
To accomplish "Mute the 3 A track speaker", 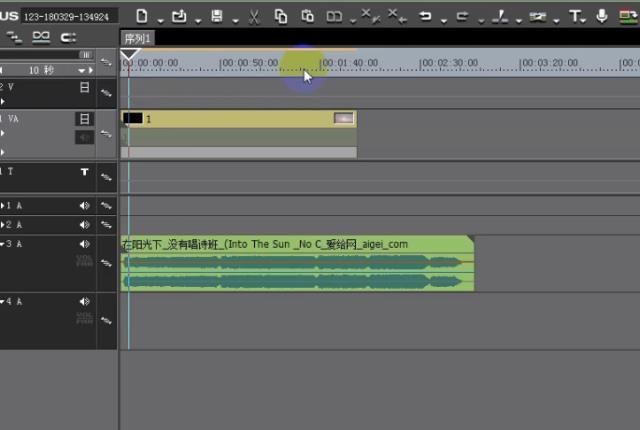I will [x=85, y=244].
